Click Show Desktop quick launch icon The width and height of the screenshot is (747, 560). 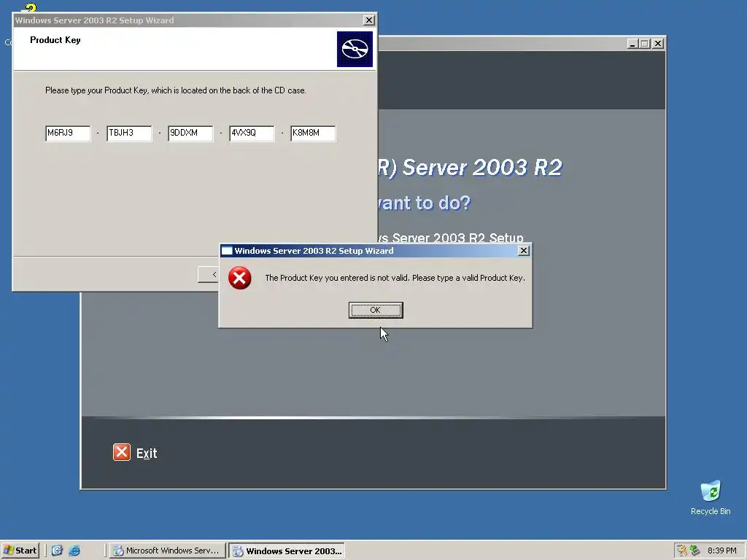pos(57,551)
